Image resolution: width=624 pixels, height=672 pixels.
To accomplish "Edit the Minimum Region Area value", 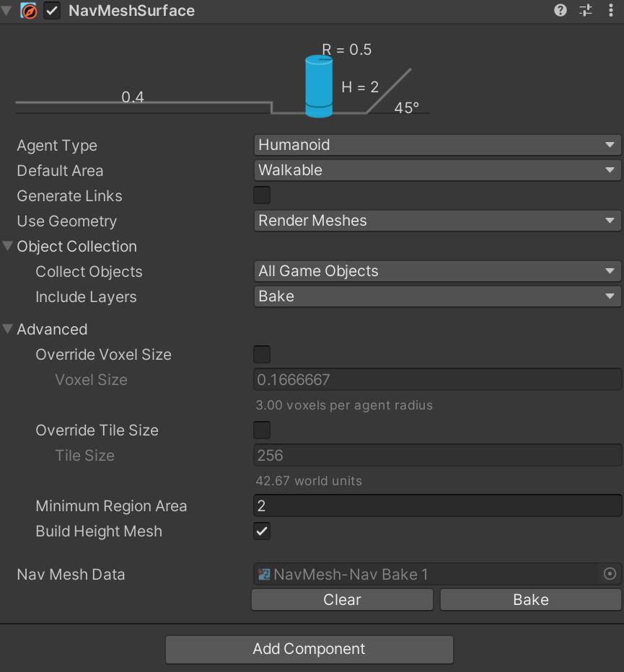I will 436,505.
